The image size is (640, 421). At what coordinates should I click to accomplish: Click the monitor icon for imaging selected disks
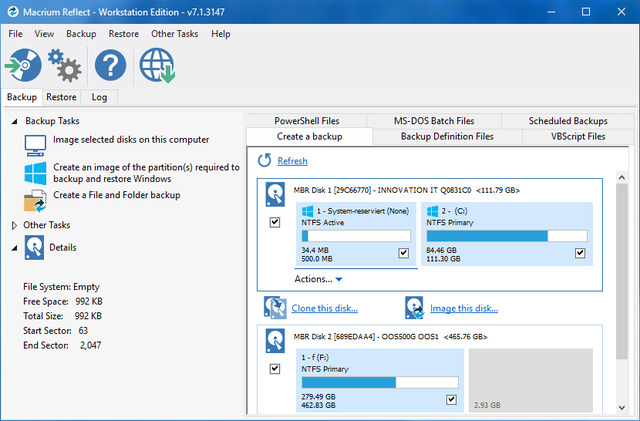point(35,145)
